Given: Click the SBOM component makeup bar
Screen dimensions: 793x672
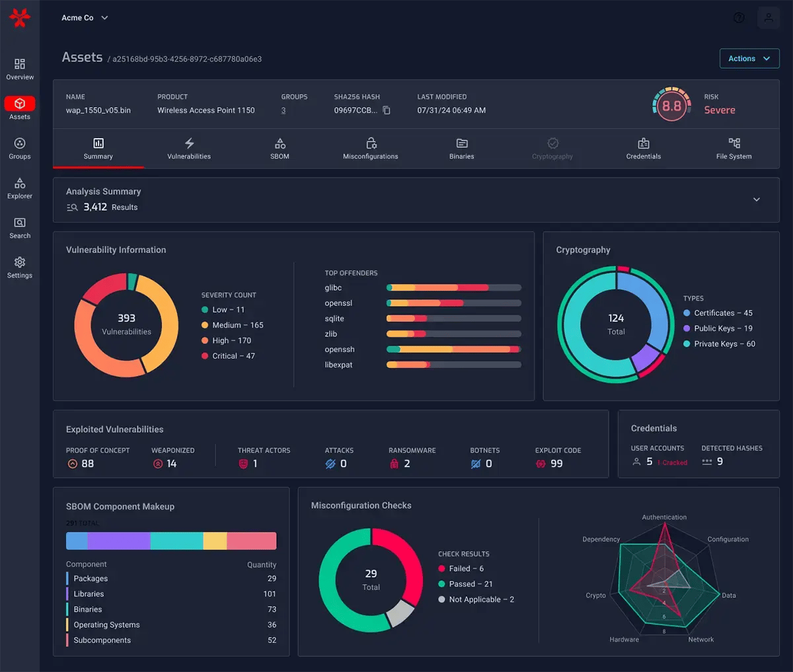Looking at the screenshot, I should tap(170, 541).
